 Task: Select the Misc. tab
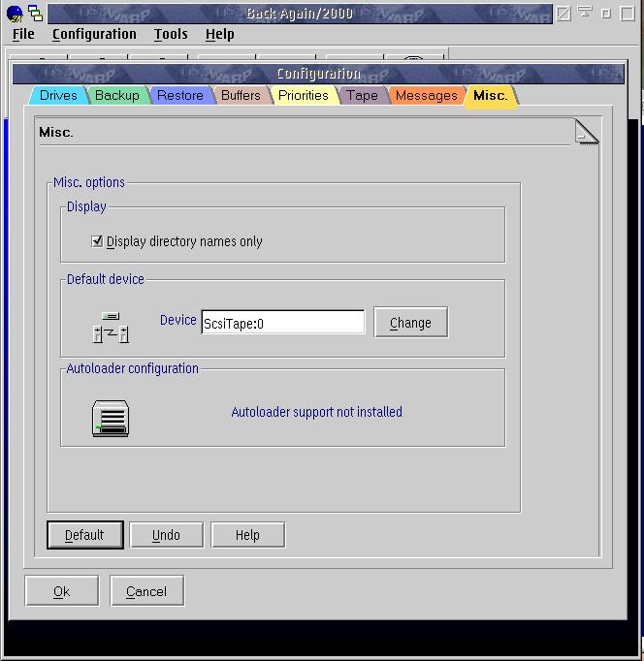(491, 96)
